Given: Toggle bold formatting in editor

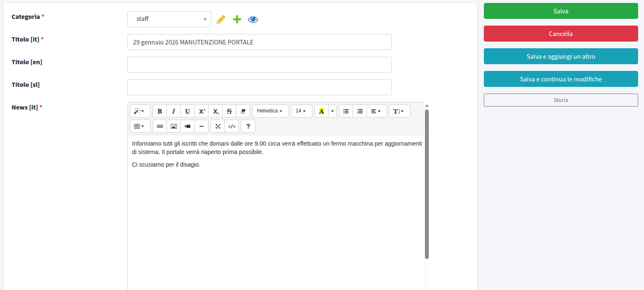Looking at the screenshot, I should (160, 111).
